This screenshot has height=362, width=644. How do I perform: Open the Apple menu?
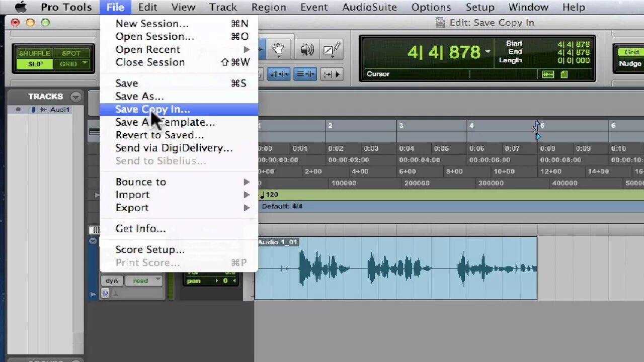coord(21,7)
